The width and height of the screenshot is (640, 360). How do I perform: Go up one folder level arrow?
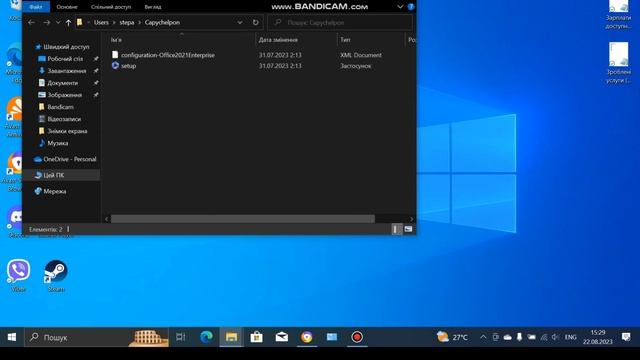click(x=69, y=22)
